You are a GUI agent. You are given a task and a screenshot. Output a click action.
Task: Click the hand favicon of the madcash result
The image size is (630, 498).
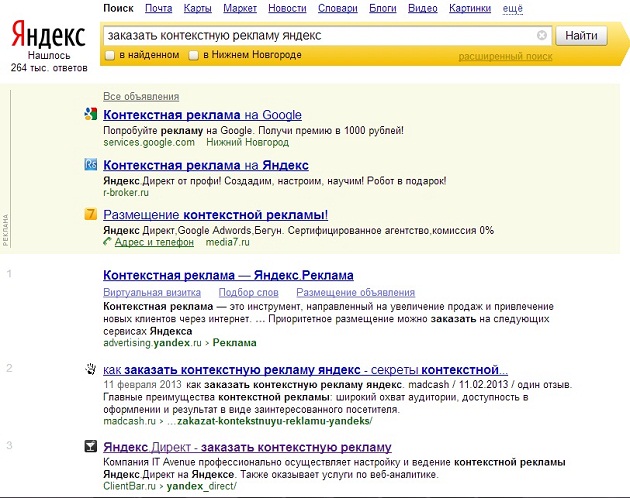[x=90, y=369]
